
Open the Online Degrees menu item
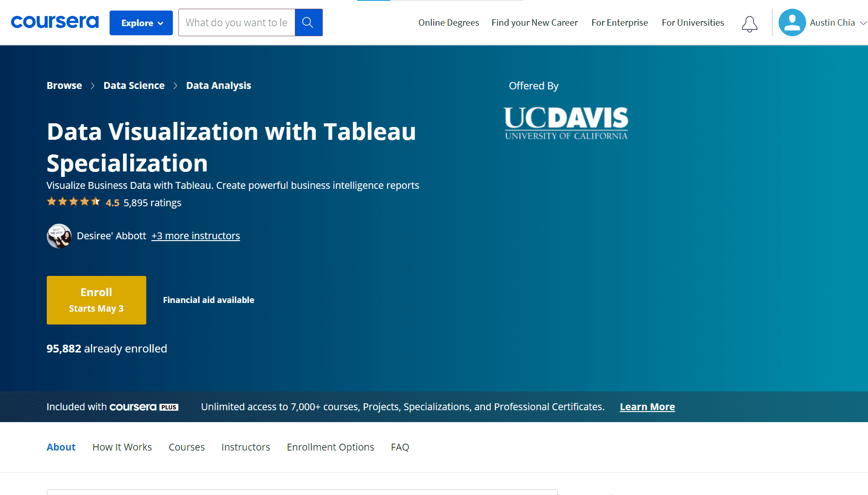448,22
